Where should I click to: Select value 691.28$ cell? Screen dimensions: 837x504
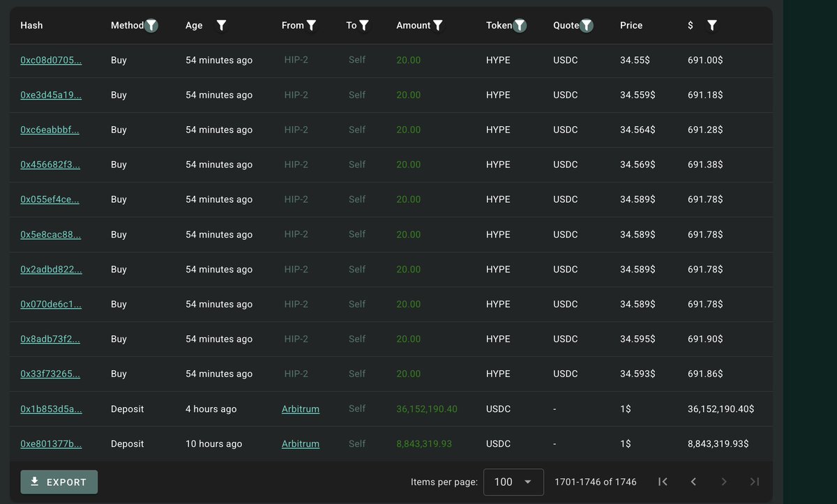coord(705,130)
